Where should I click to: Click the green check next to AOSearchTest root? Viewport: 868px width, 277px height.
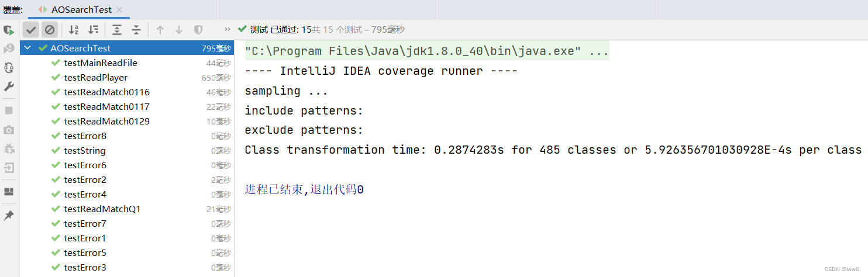43,48
